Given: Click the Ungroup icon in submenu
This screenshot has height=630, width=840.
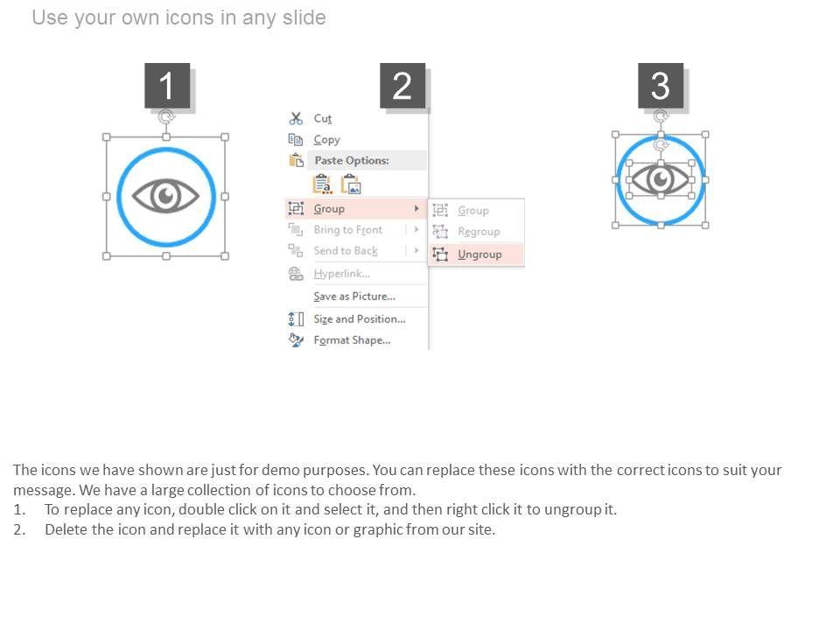Looking at the screenshot, I should (440, 255).
